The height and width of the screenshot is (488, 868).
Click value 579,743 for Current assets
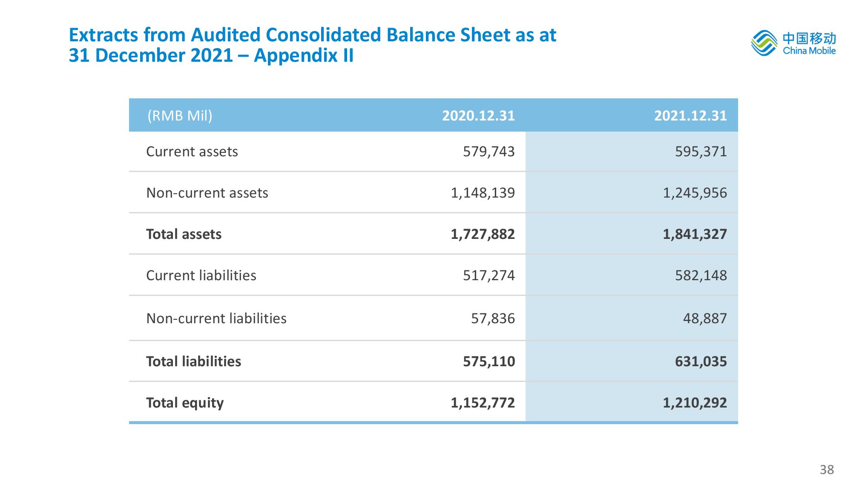coord(489,152)
